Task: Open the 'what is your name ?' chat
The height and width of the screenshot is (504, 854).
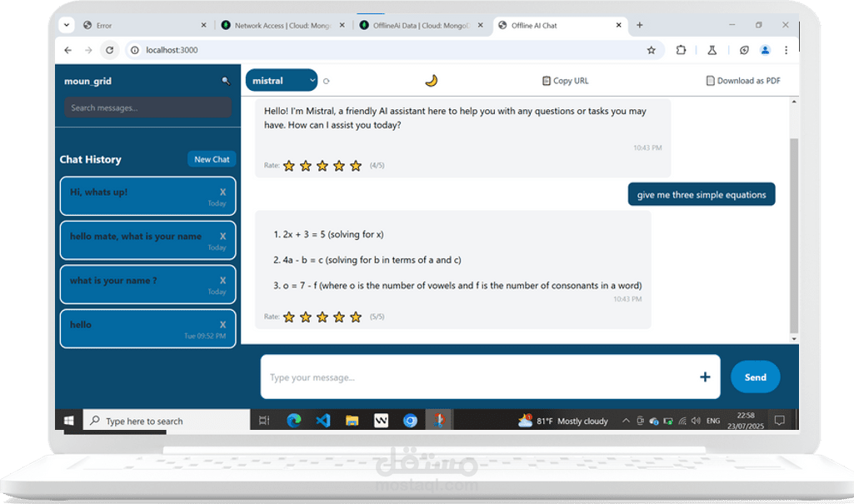Action: pyautogui.click(x=147, y=284)
